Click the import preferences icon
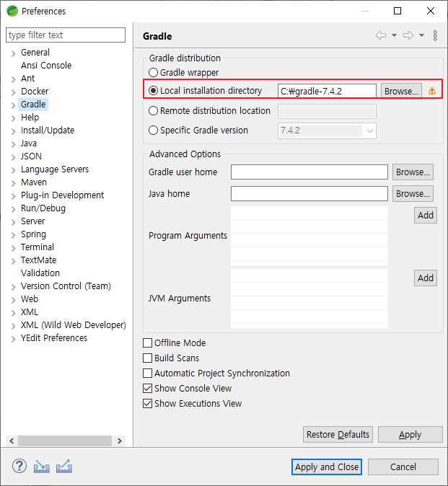448x486 pixels. coord(42,466)
